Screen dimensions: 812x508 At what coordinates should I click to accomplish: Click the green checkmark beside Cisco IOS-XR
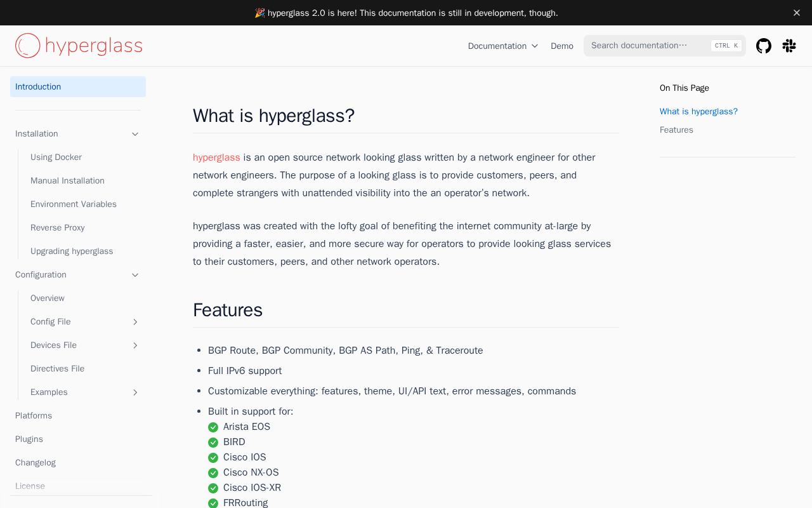213,488
